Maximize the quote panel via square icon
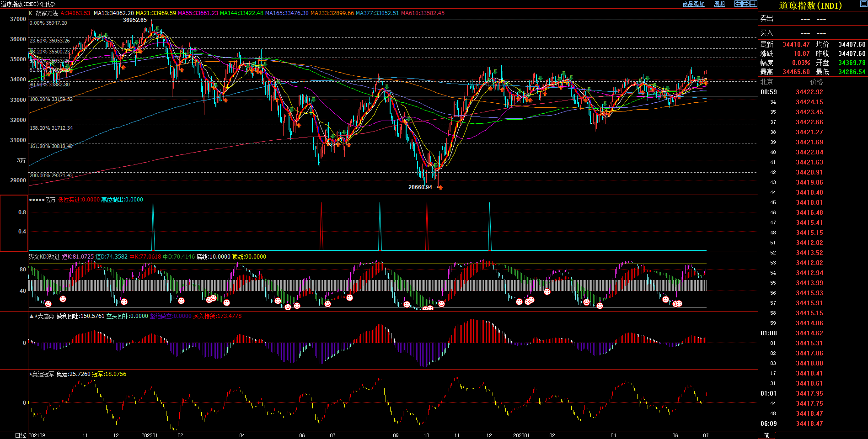This screenshot has width=868, height=439. [863, 4]
